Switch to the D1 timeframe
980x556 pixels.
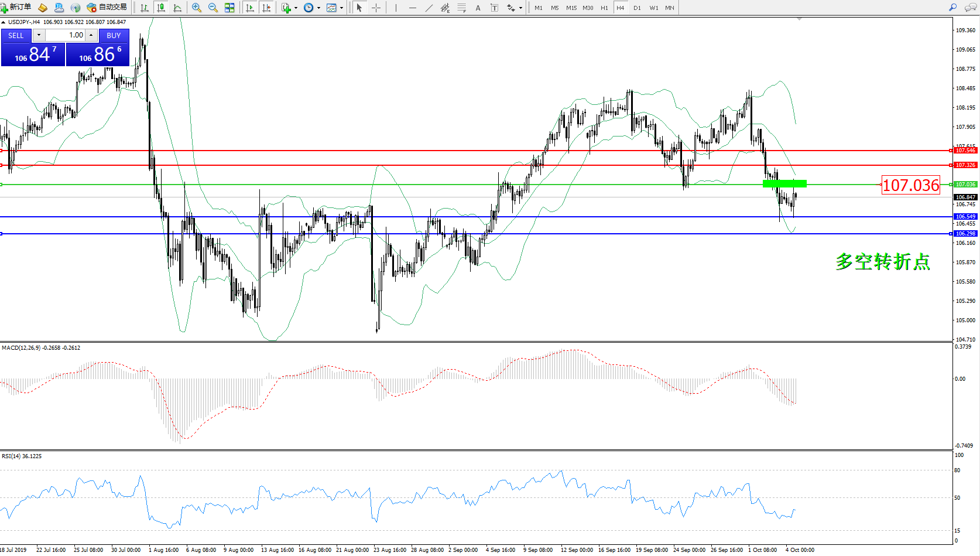coord(637,8)
